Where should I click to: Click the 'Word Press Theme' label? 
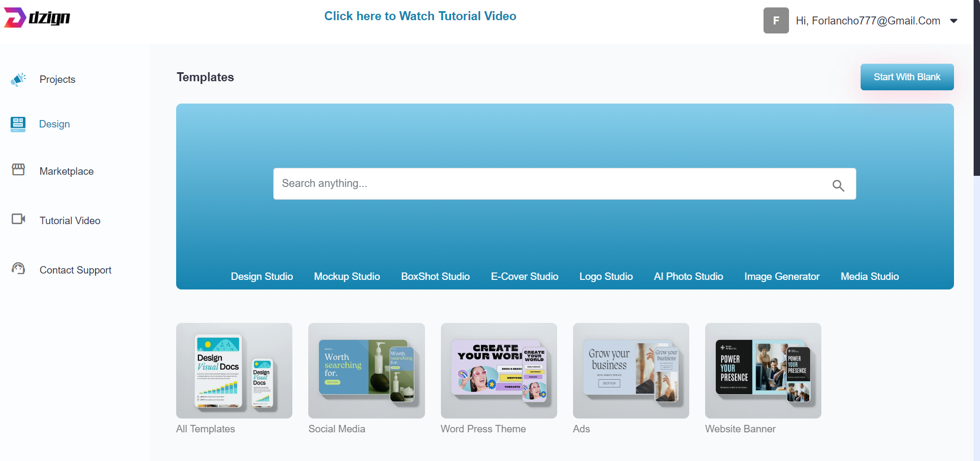483,429
